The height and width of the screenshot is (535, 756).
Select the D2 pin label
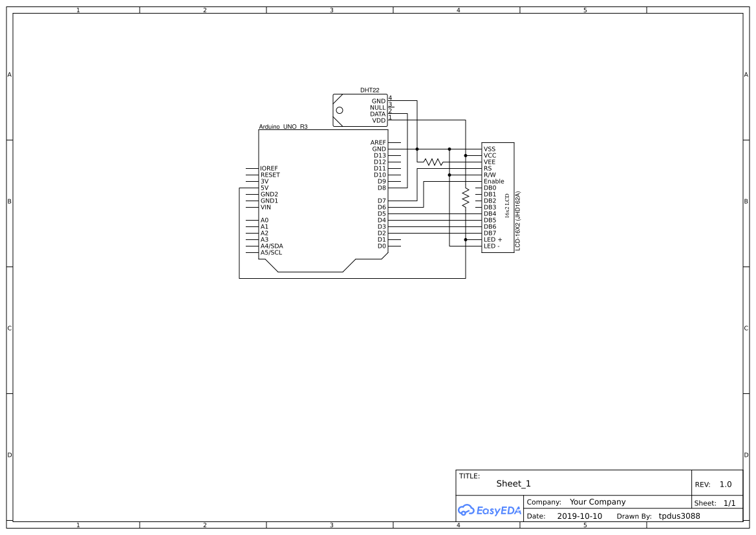(x=382, y=234)
